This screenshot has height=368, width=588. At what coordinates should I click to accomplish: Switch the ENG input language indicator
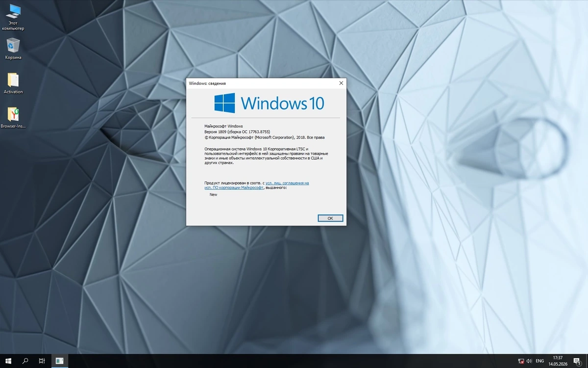click(539, 361)
